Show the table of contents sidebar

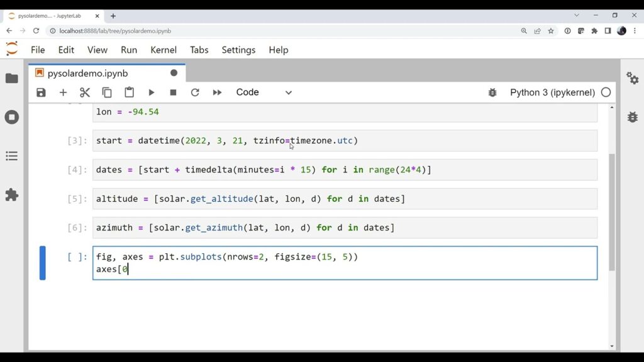(11, 156)
